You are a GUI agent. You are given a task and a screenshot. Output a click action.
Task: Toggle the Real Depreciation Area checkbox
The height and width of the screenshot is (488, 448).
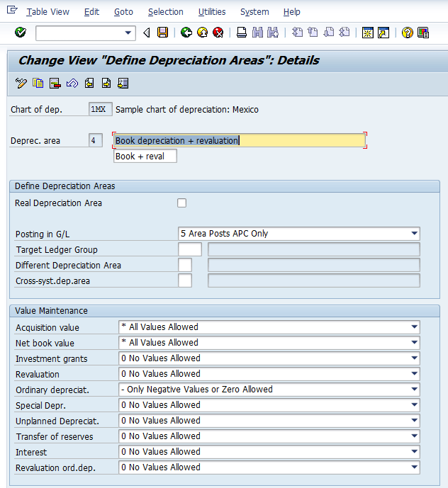182,203
